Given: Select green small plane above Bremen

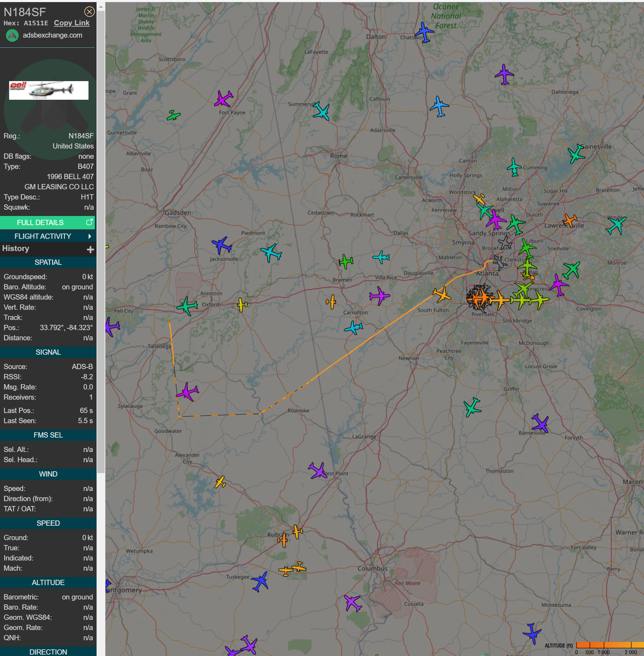Looking at the screenshot, I should point(346,262).
